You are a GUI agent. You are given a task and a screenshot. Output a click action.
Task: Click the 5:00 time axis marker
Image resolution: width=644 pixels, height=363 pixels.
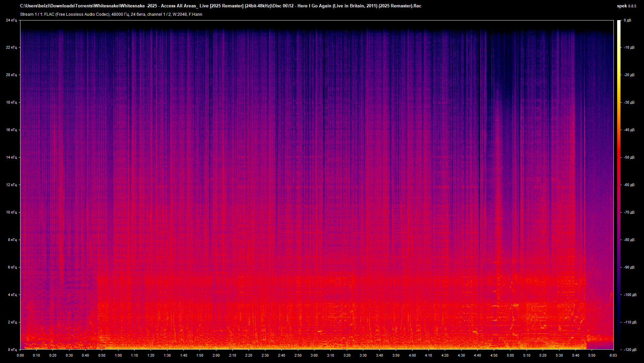[510, 355]
